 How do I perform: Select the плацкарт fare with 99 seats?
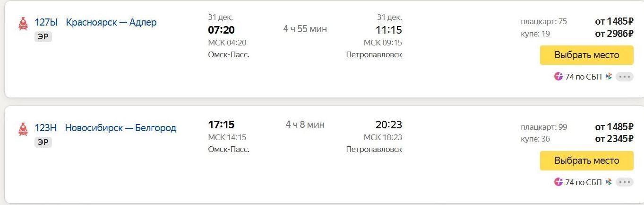pos(614,127)
